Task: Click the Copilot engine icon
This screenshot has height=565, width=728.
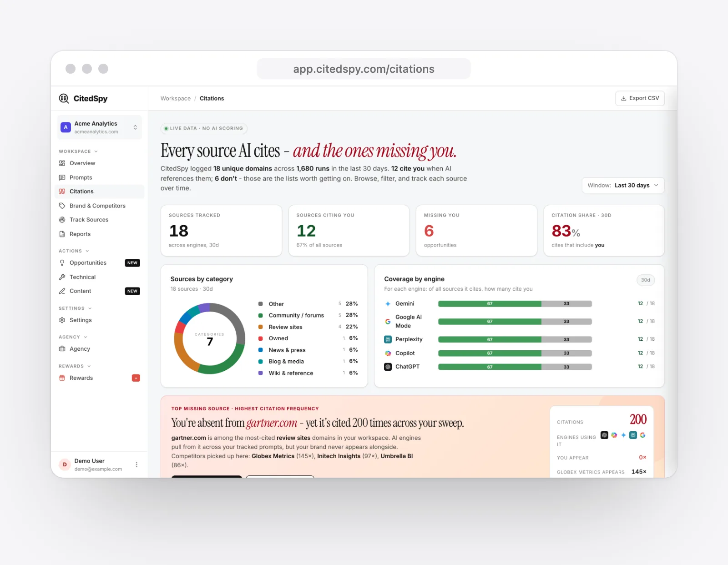Action: tap(388, 353)
